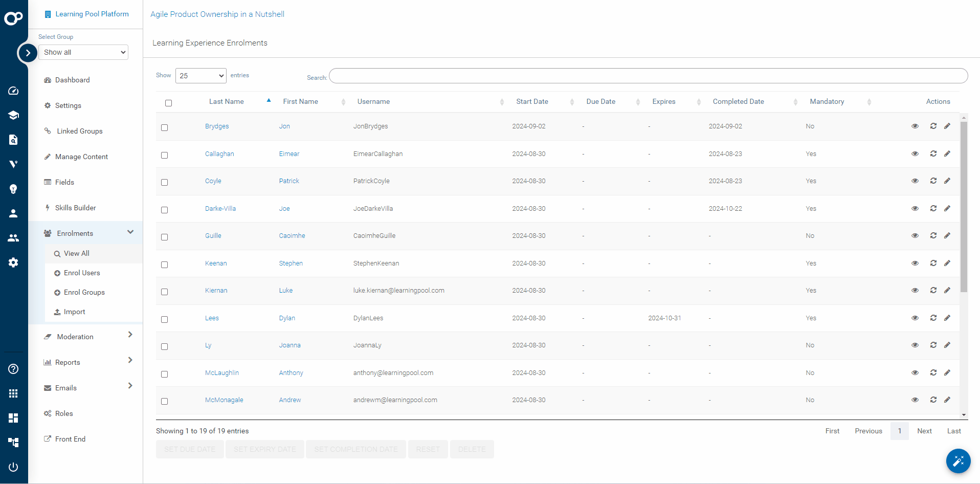Screen dimensions: 980x484
Task: Click the pencil edit icon for Coyle
Action: 947,181
